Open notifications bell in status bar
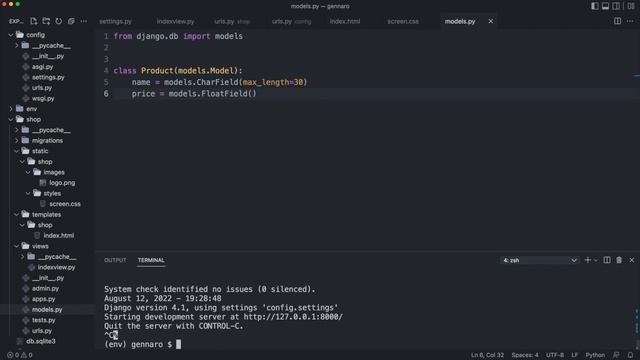Viewport: 640px width, 360px height. [x=630, y=355]
